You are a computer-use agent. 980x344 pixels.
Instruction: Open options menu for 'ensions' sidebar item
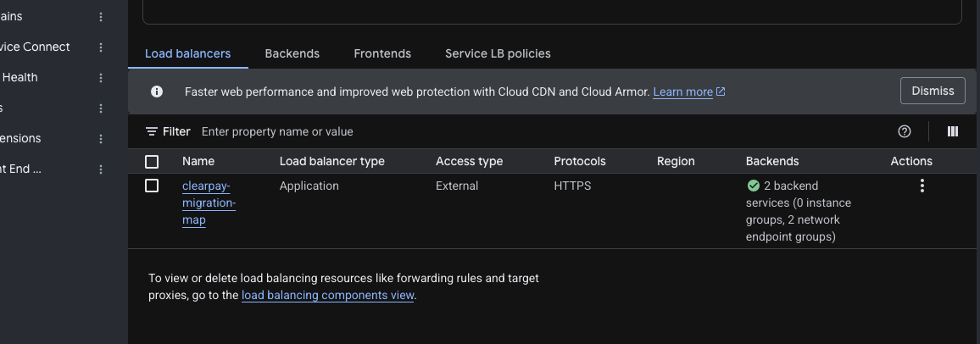pos(101,139)
